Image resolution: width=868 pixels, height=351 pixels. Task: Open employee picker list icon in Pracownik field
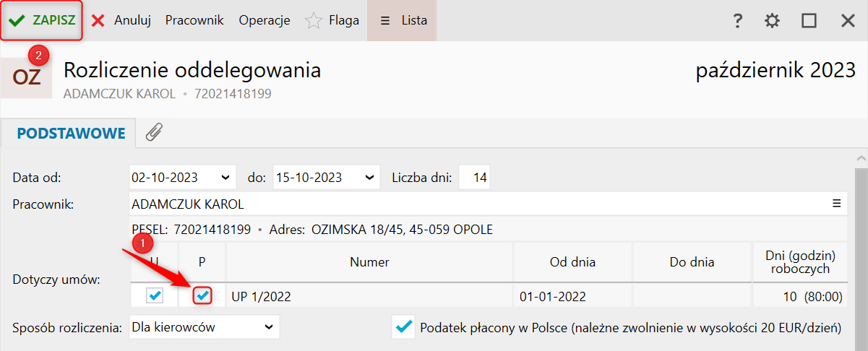click(x=836, y=203)
